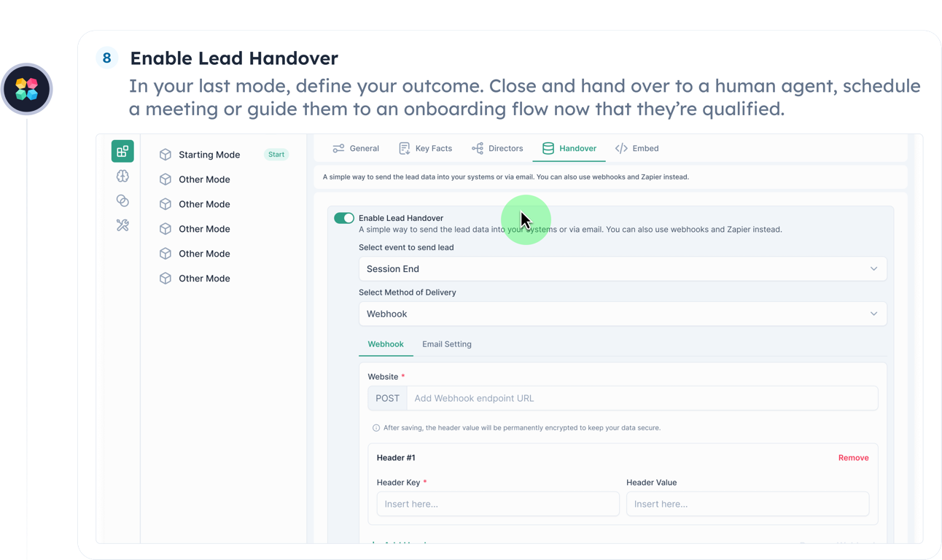The height and width of the screenshot is (560, 942).
Task: Open the Session End event dropdown
Action: pyautogui.click(x=623, y=268)
